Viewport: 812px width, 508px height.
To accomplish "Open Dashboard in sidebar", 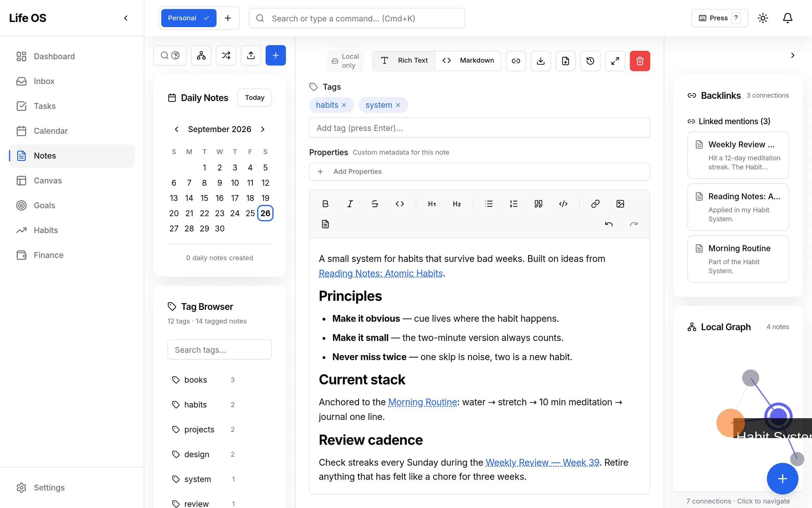I will 72,56.
